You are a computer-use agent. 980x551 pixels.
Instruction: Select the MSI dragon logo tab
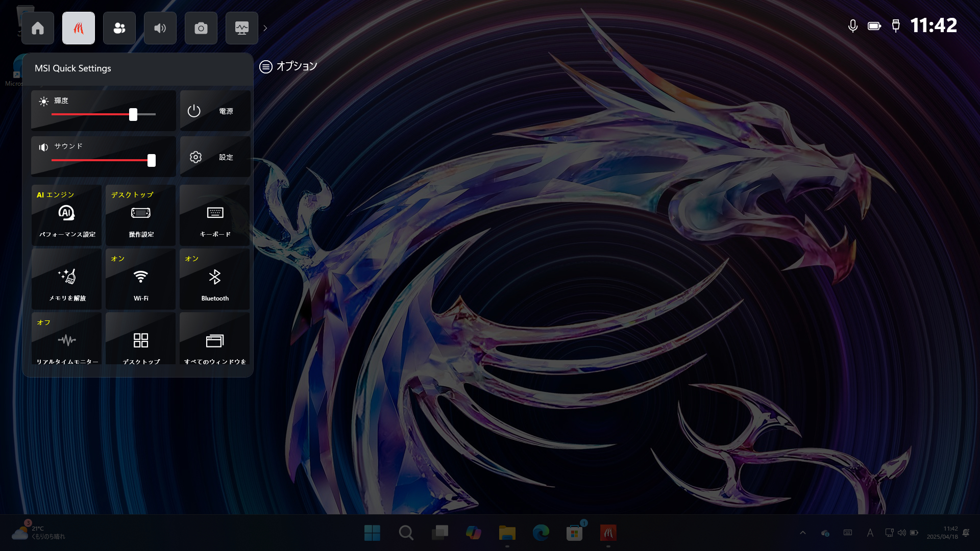[79, 28]
